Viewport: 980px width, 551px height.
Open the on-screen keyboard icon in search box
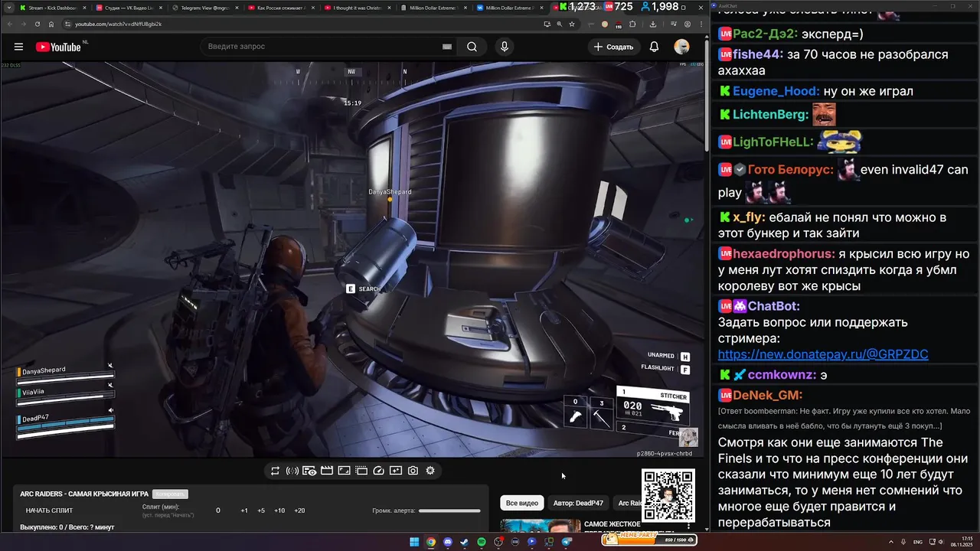[x=446, y=47]
